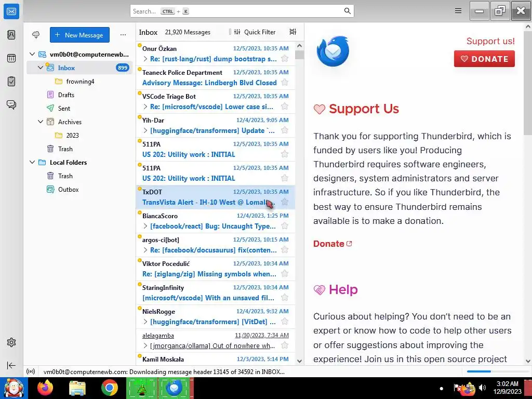The image size is (532, 399).
Task: Collapse the Local Folders tree
Action: click(32, 162)
